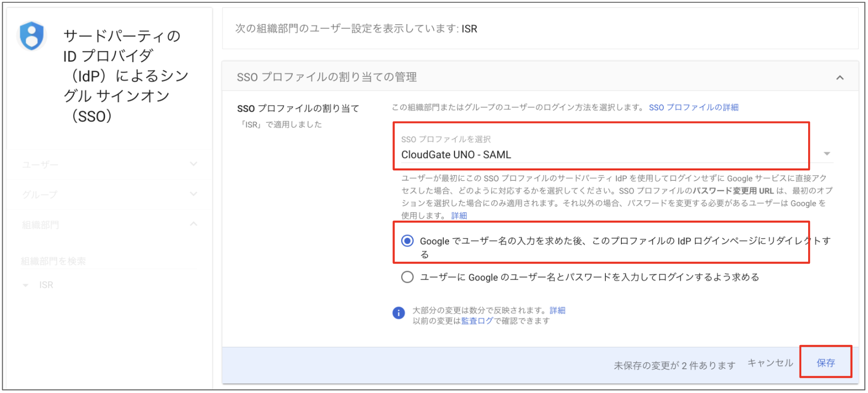Click the sidebar title サードパーティの ID プロバイダ
This screenshot has height=393, width=868.
click(126, 76)
